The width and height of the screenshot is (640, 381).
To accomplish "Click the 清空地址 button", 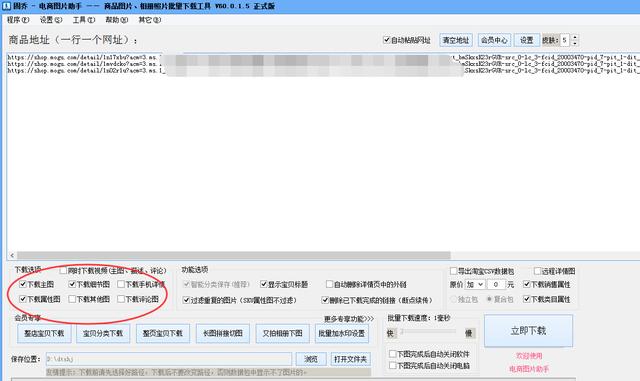I will coord(456,40).
